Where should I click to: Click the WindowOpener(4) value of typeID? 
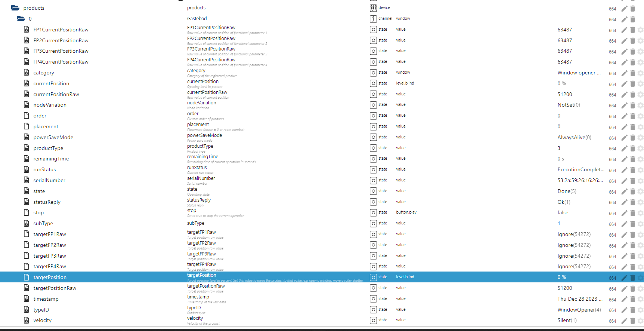(579, 310)
